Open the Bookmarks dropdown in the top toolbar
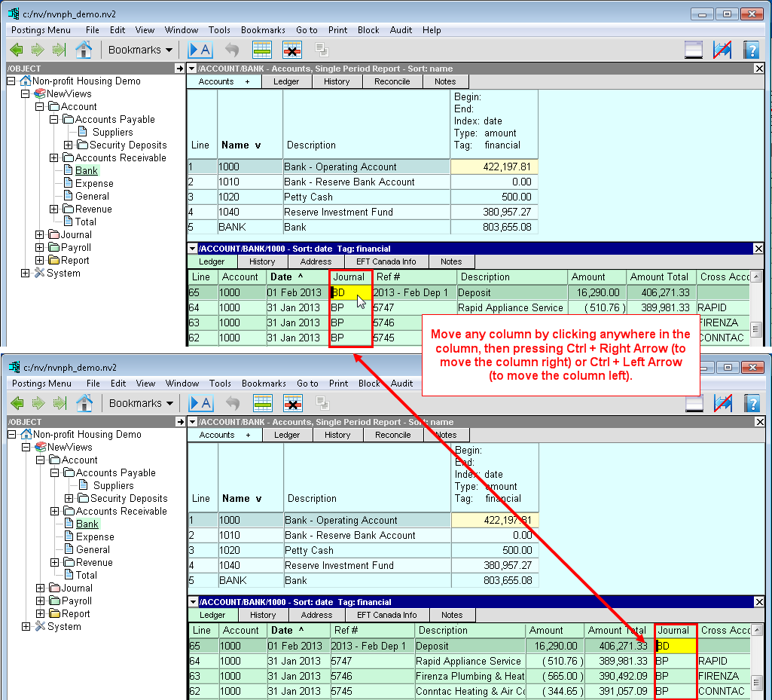This screenshot has width=772, height=700. coord(140,50)
